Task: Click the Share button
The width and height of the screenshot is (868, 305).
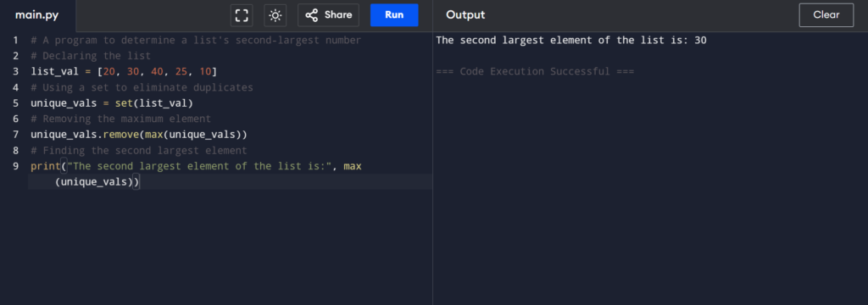Action: tap(328, 15)
